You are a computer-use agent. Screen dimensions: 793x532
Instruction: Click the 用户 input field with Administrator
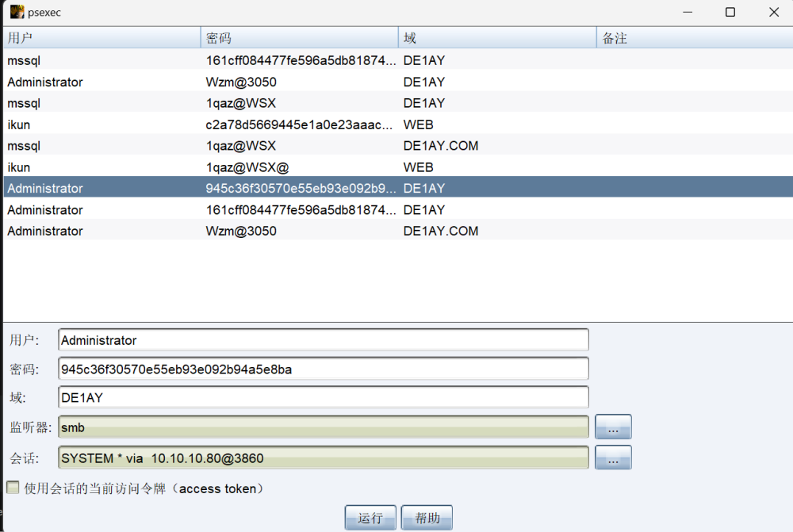[324, 340]
